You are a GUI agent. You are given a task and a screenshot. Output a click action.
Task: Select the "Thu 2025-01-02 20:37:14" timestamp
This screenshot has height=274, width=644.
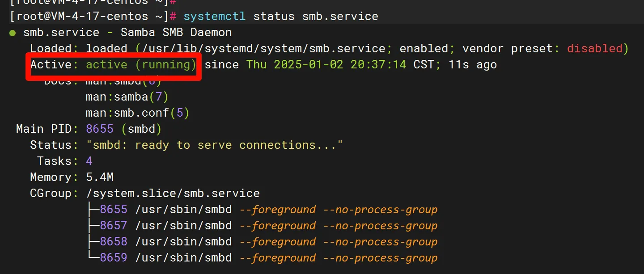tap(326, 65)
